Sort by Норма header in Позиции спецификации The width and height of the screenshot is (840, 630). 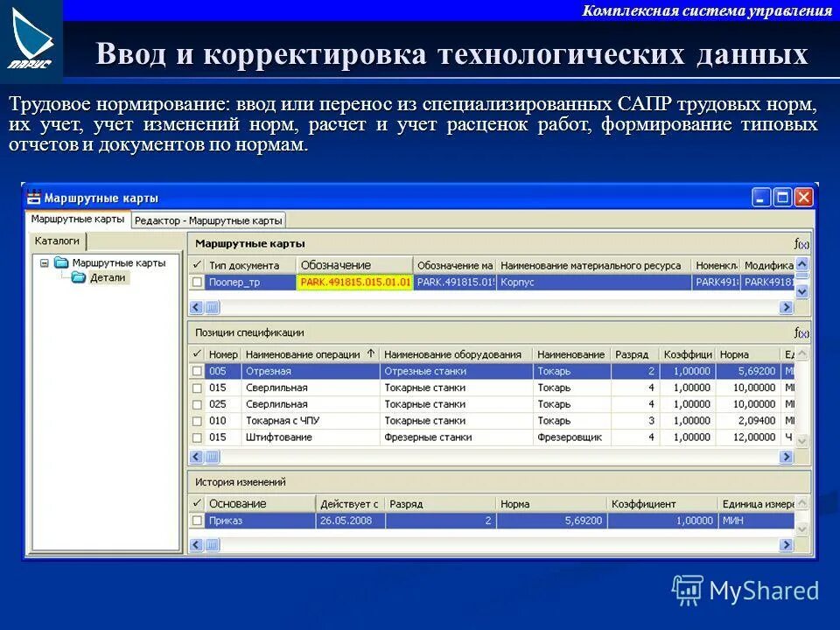[748, 354]
